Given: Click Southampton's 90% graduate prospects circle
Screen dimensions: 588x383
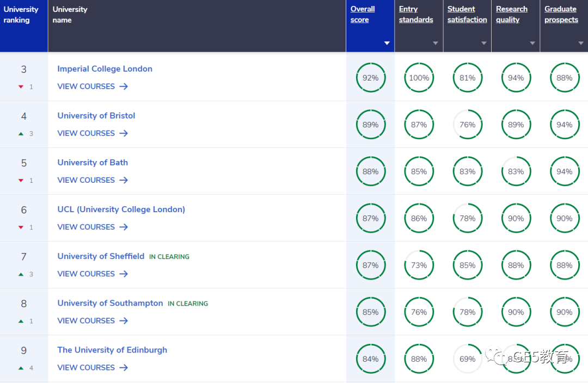Looking at the screenshot, I should click(x=565, y=312).
